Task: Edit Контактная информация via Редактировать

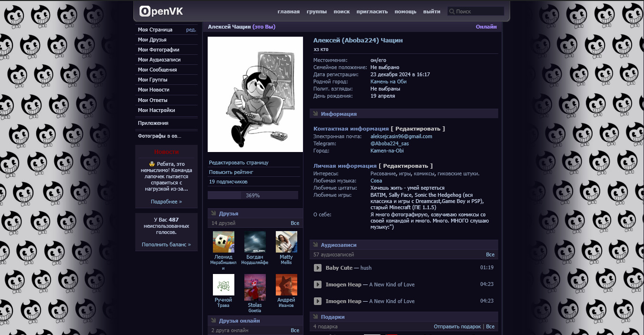Action: click(418, 129)
